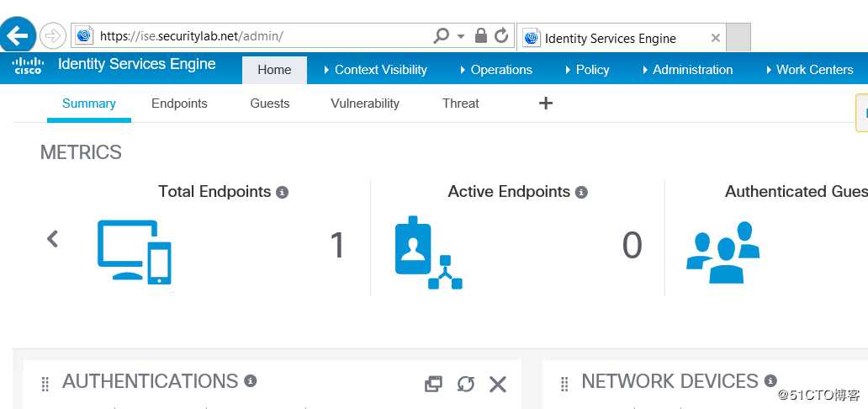Expand the Policy menu

(587, 70)
